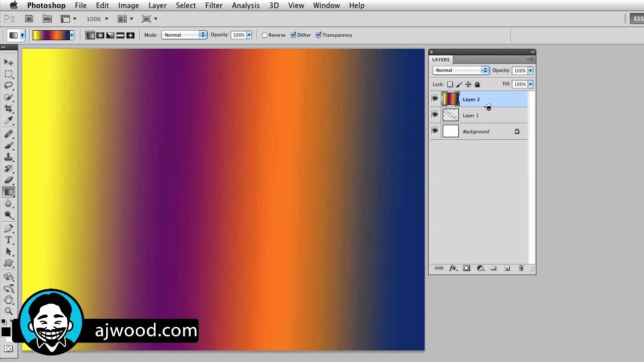This screenshot has height=362, width=644.
Task: Select the Zoom tool
Action: pyautogui.click(x=9, y=311)
